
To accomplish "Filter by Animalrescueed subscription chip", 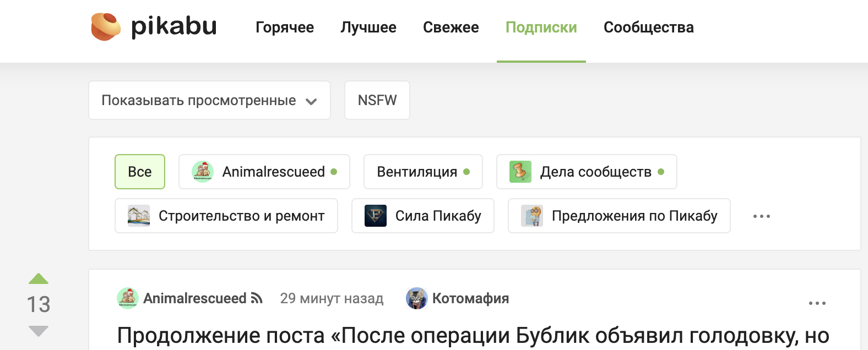I will pos(264,172).
